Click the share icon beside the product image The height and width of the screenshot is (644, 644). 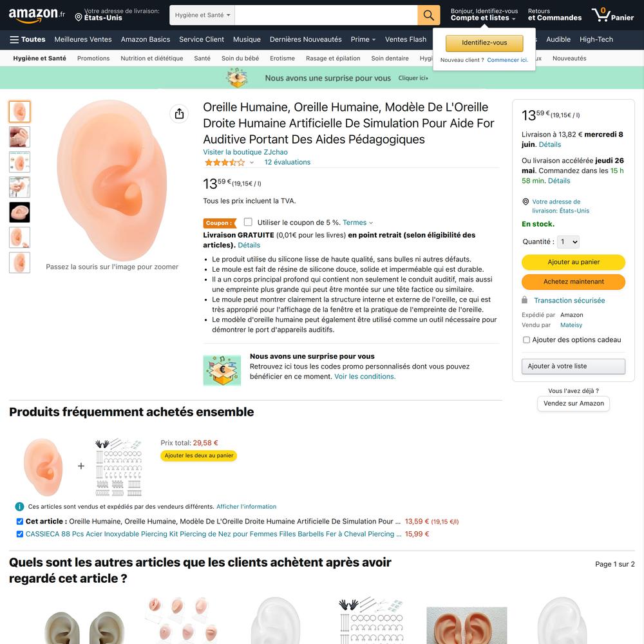pos(179,114)
